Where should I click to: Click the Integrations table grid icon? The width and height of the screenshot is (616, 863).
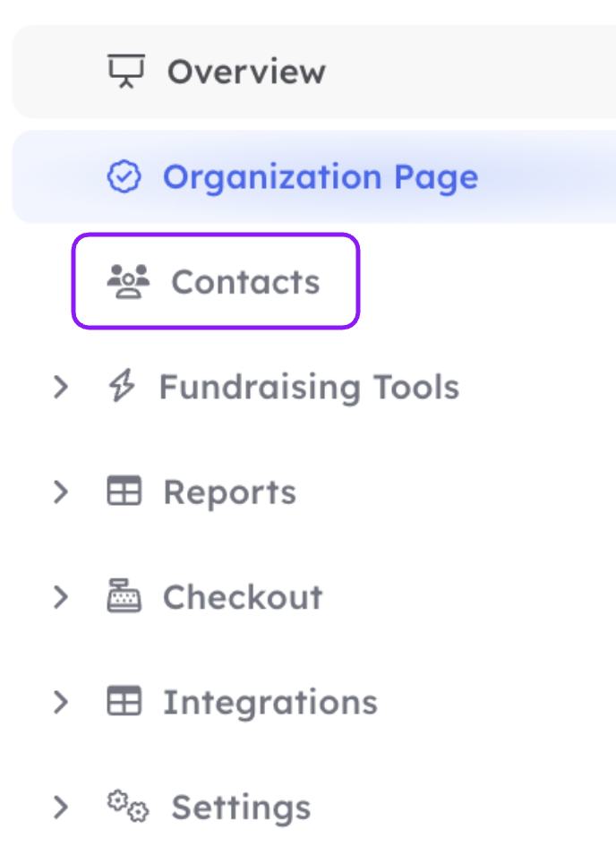pyautogui.click(x=124, y=701)
